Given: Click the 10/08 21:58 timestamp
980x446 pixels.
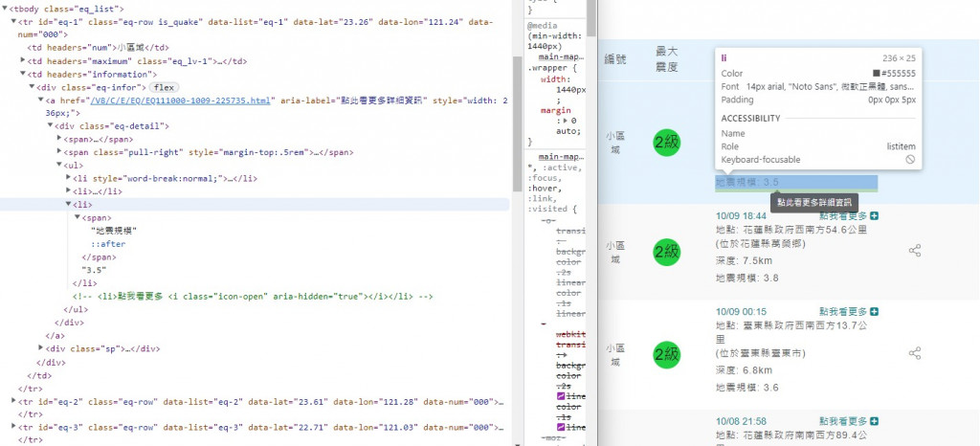Looking at the screenshot, I should click(742, 422).
